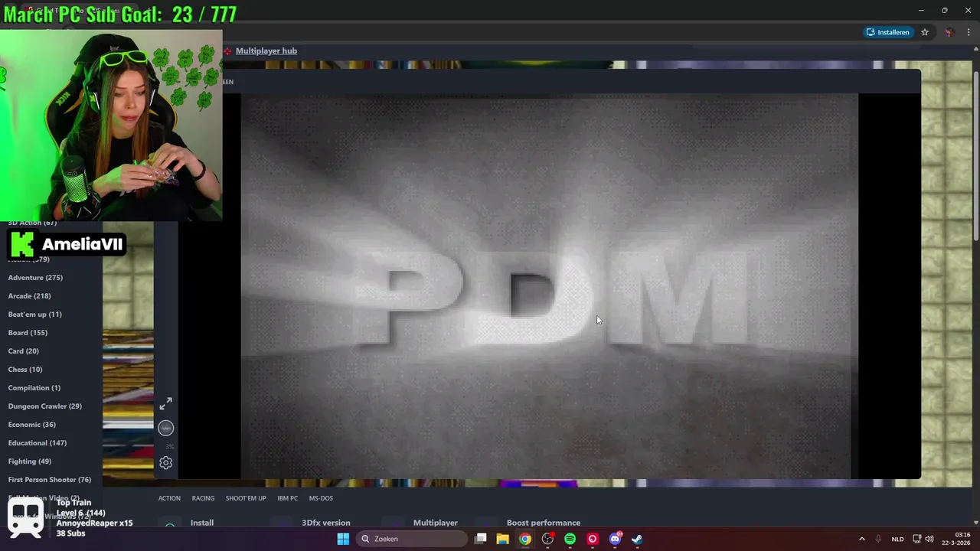Image resolution: width=980 pixels, height=551 pixels.
Task: Open emulator settings gear icon
Action: point(166,462)
